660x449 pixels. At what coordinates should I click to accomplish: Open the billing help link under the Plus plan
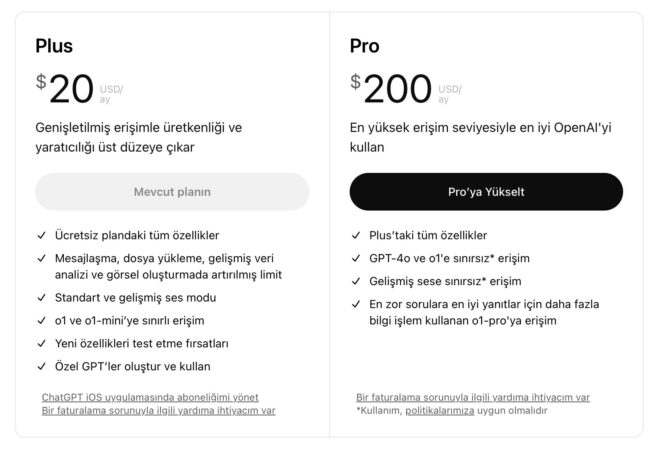158,410
